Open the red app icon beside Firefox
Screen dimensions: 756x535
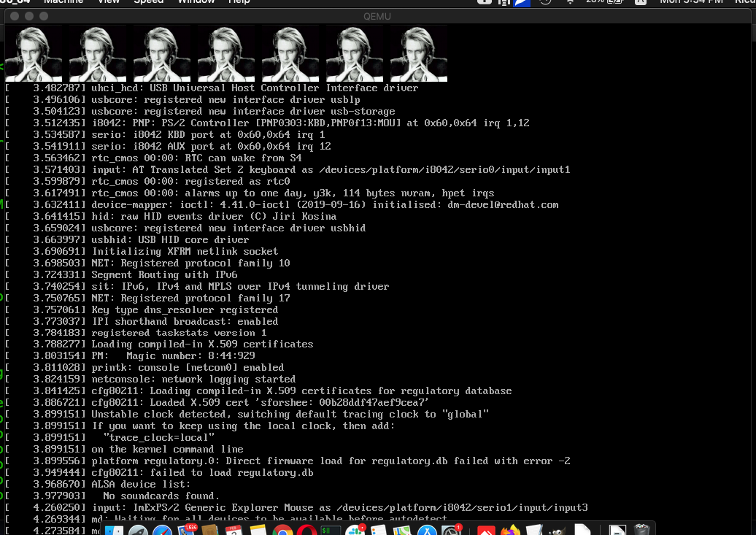coord(487,531)
